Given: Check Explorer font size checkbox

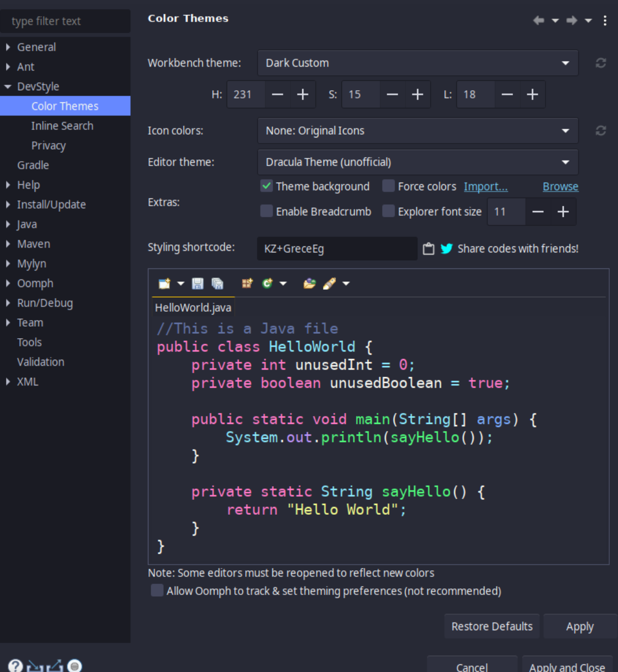Looking at the screenshot, I should pos(389,211).
